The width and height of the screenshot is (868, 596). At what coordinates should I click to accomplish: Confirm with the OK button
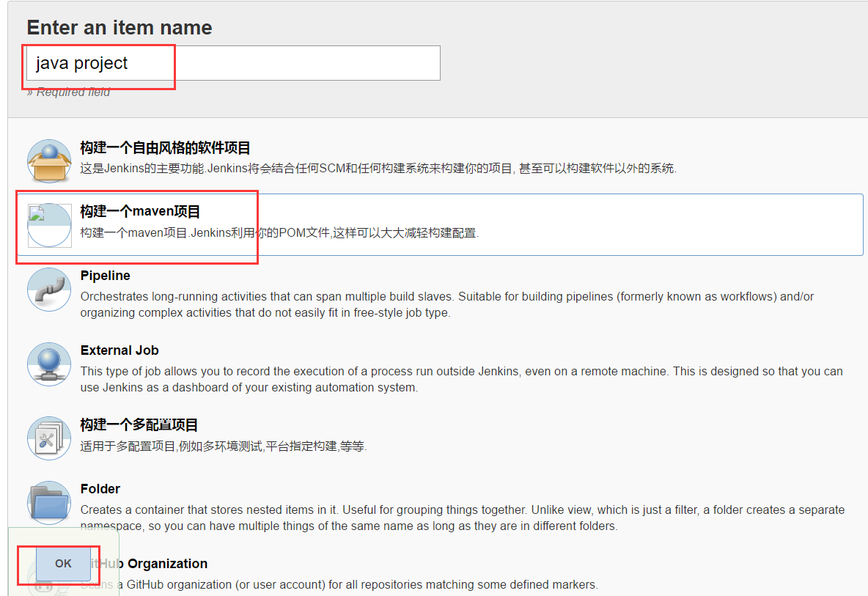63,563
